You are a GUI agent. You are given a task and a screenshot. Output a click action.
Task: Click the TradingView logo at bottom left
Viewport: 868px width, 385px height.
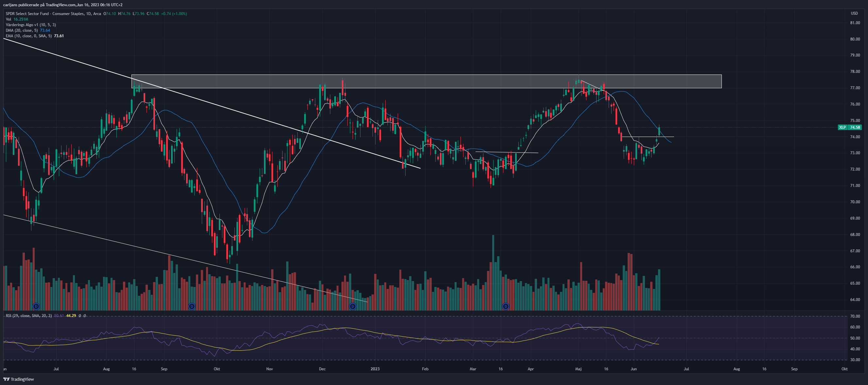click(19, 379)
